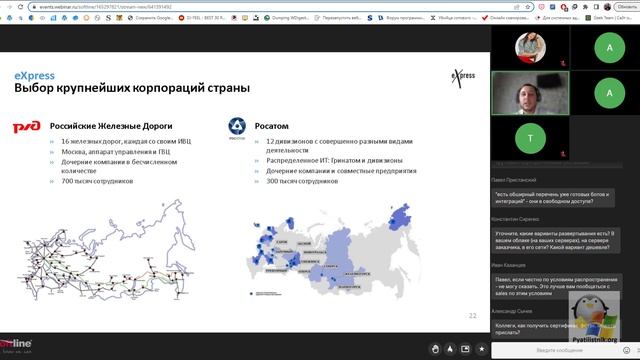Screen dimensions: 640x360
Task: Open the browser profile avatar
Action: [607, 7]
